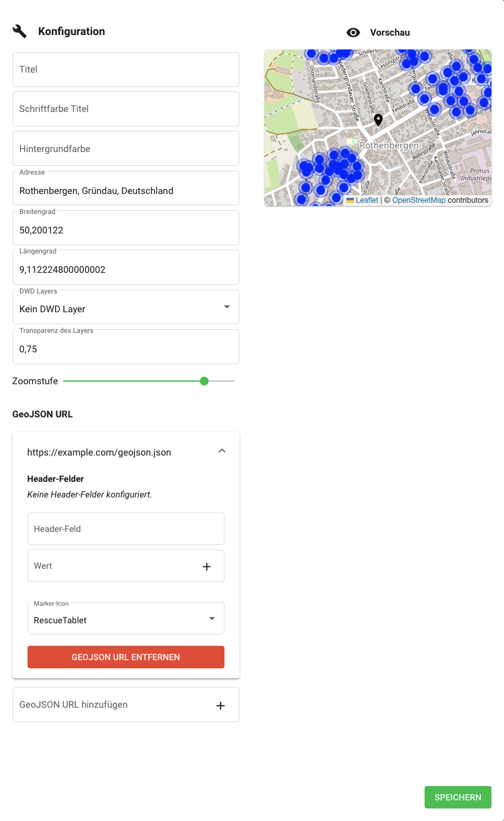Save configuration with Speichern button
This screenshot has height=821, width=504.
point(458,797)
